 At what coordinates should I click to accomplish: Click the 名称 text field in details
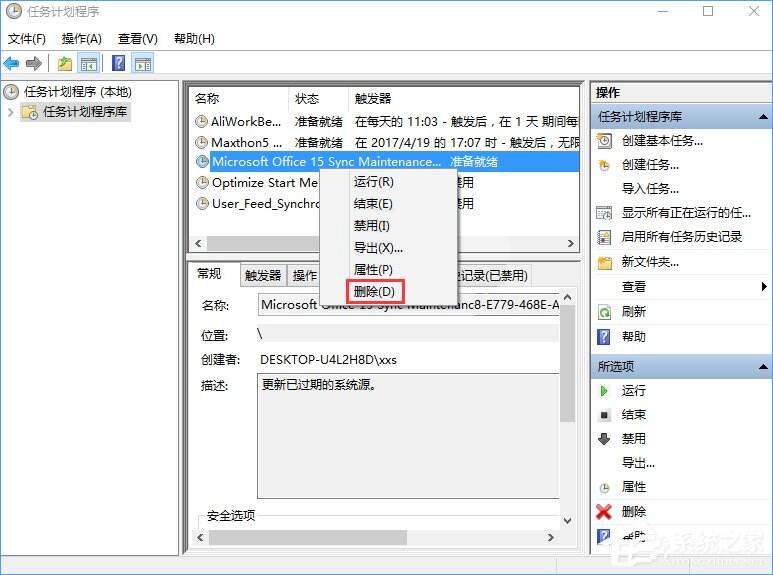[x=409, y=305]
